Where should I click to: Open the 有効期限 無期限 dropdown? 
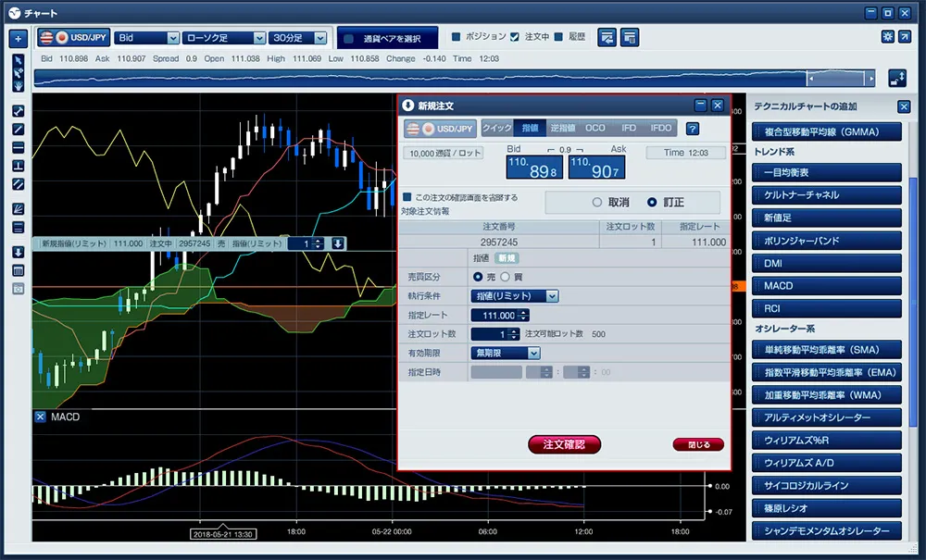click(507, 353)
